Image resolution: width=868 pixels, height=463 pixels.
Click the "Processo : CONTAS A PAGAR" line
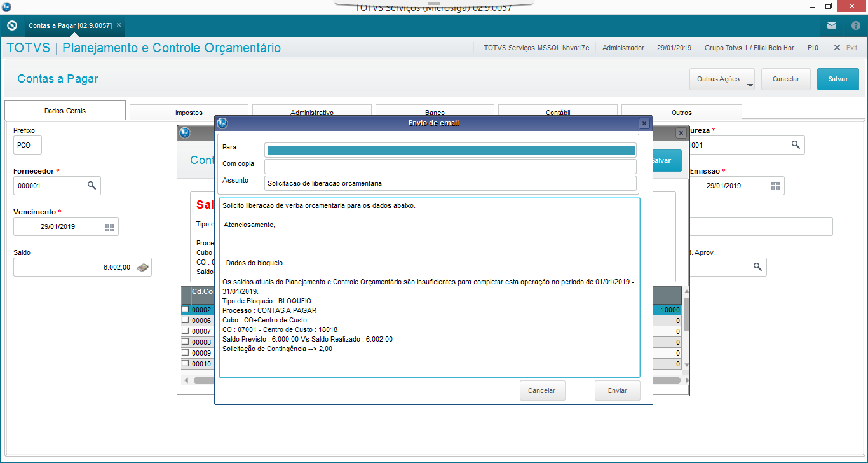pos(269,310)
